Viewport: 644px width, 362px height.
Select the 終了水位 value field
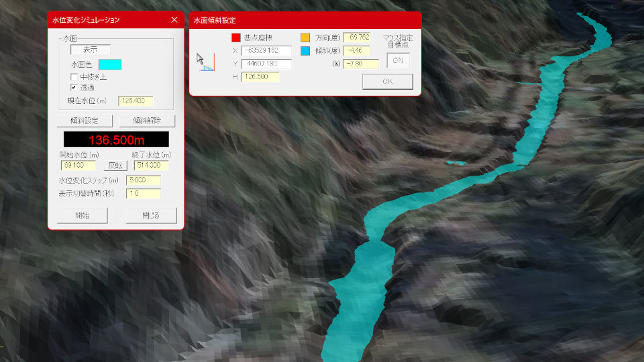[x=151, y=166]
